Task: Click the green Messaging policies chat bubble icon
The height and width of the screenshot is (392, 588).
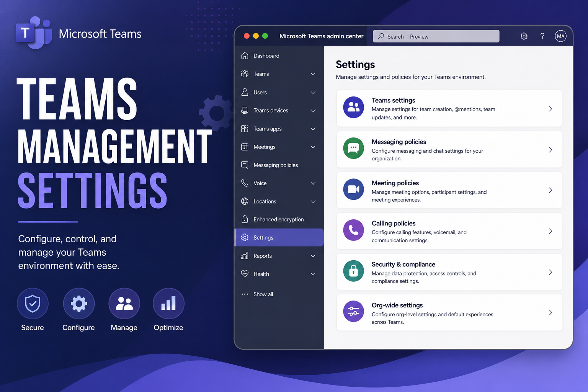Action: 353,148
